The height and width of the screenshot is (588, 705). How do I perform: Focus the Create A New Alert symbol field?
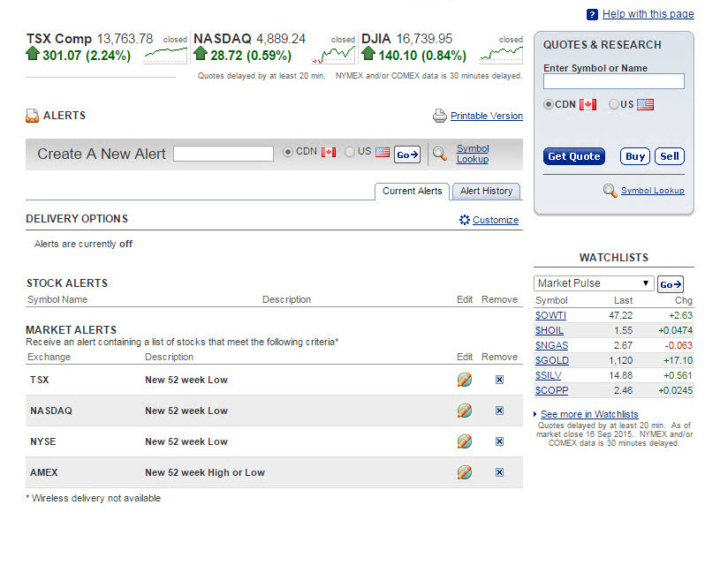pyautogui.click(x=223, y=153)
